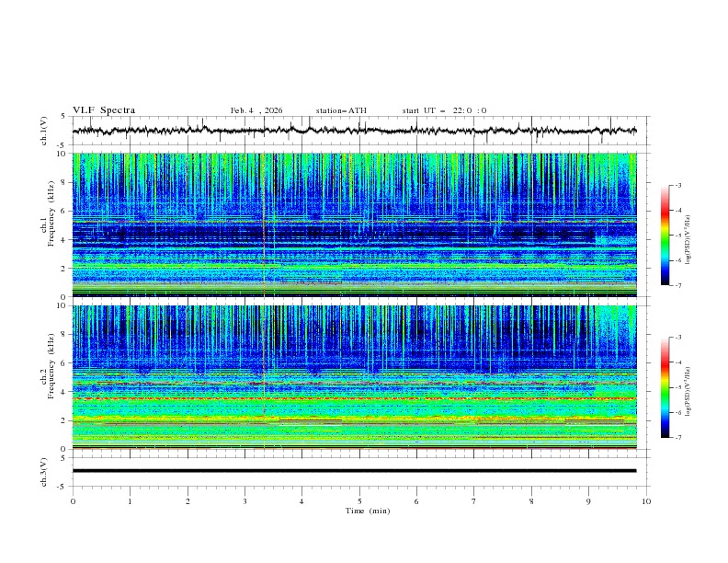Click time axis tick label "5"
Viewport: 728px width, 563px height.
pos(359,501)
